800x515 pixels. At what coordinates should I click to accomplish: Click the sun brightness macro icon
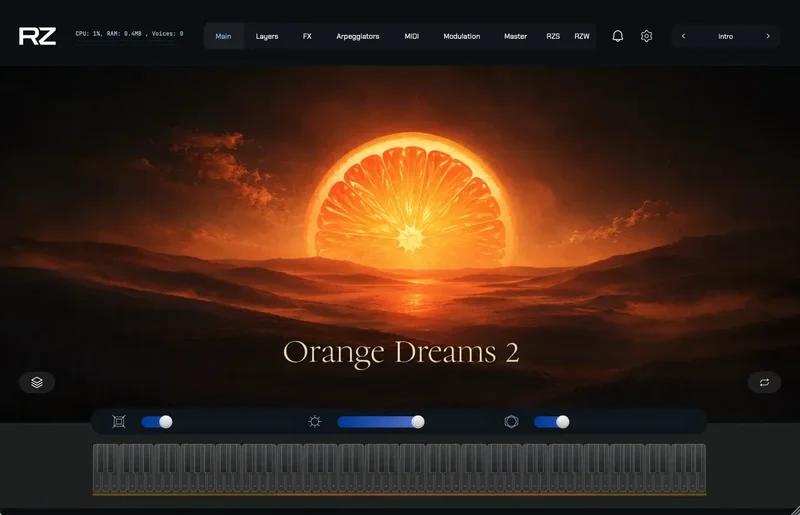(x=315, y=422)
